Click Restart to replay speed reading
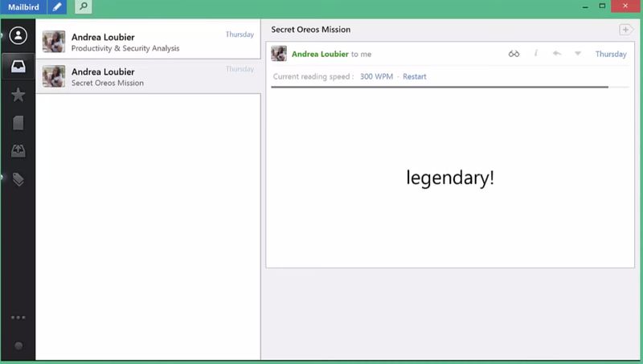 [415, 76]
